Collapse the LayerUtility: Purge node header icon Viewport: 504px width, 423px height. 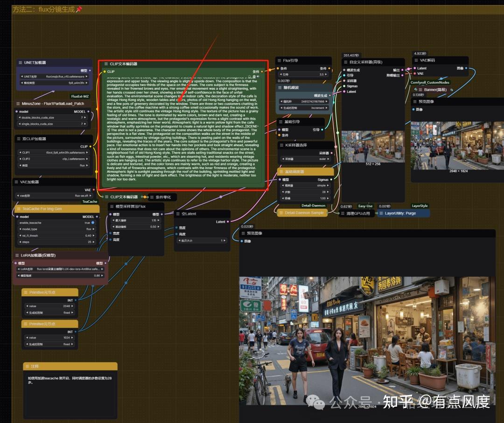coord(381,214)
